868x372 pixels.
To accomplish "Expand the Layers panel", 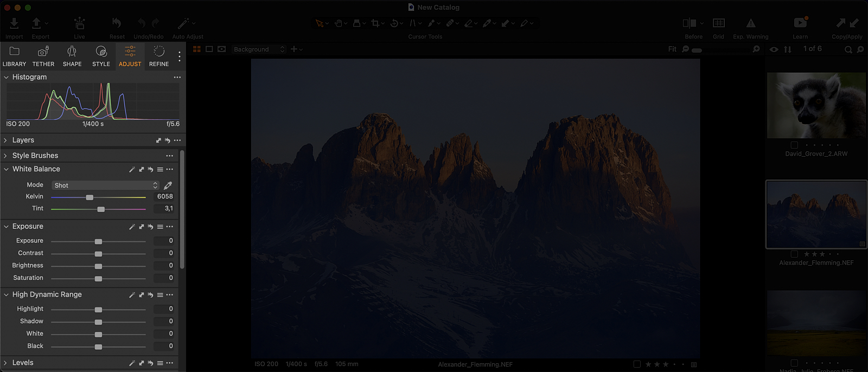I will click(6, 140).
